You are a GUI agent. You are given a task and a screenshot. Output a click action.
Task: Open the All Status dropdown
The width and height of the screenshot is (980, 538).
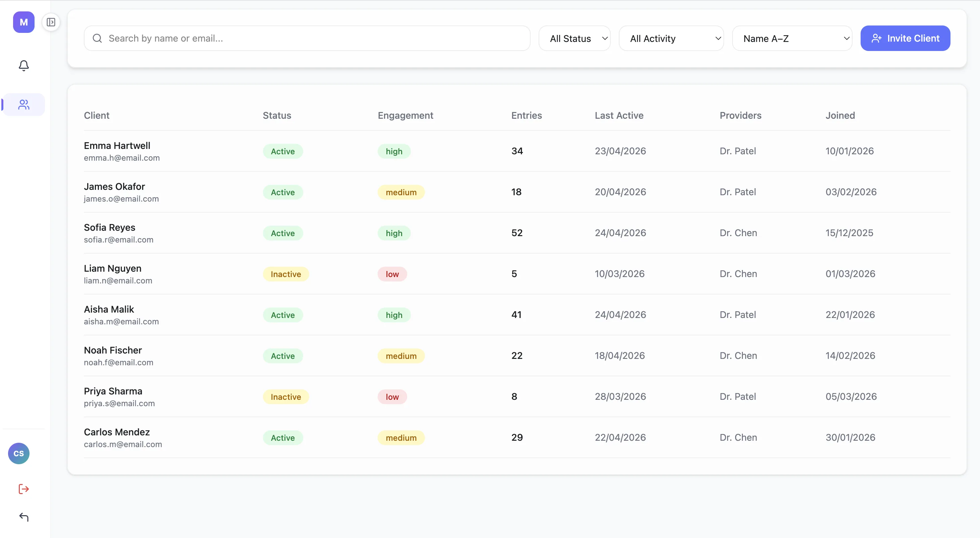pyautogui.click(x=575, y=39)
